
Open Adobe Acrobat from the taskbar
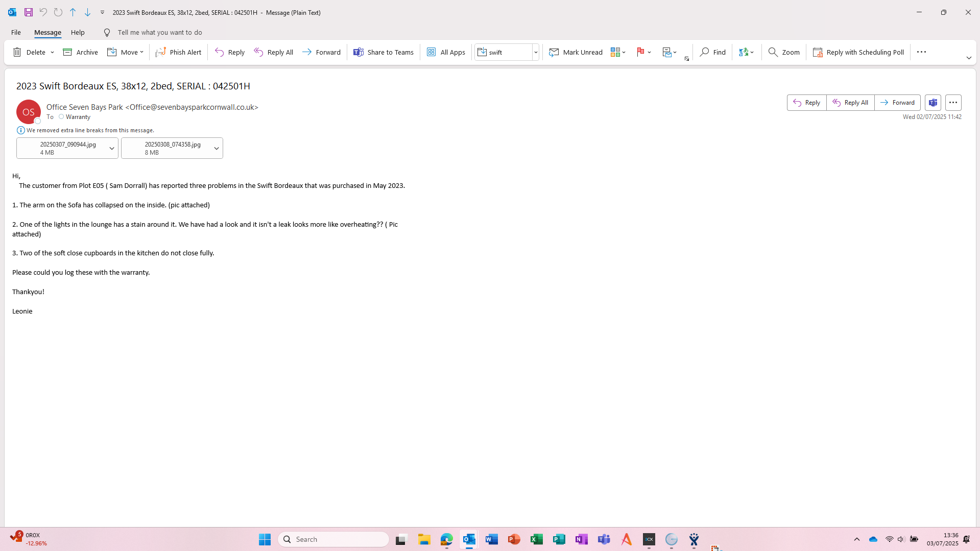click(626, 539)
